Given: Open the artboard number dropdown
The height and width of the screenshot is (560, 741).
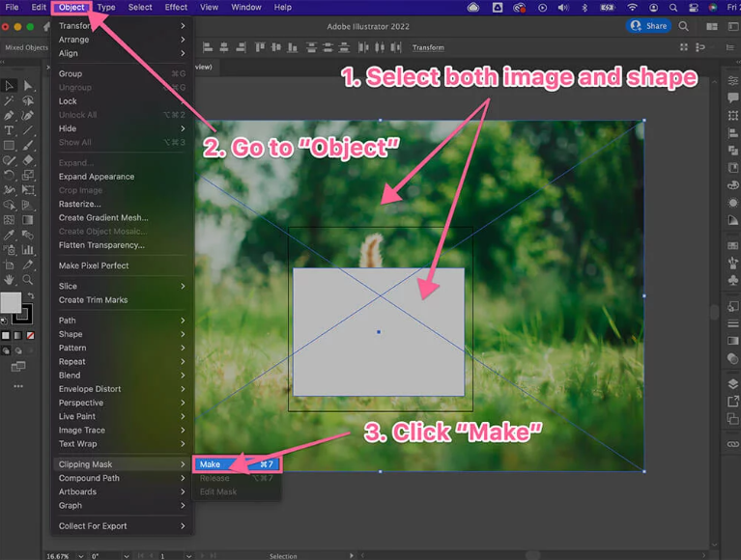Looking at the screenshot, I should [x=188, y=556].
